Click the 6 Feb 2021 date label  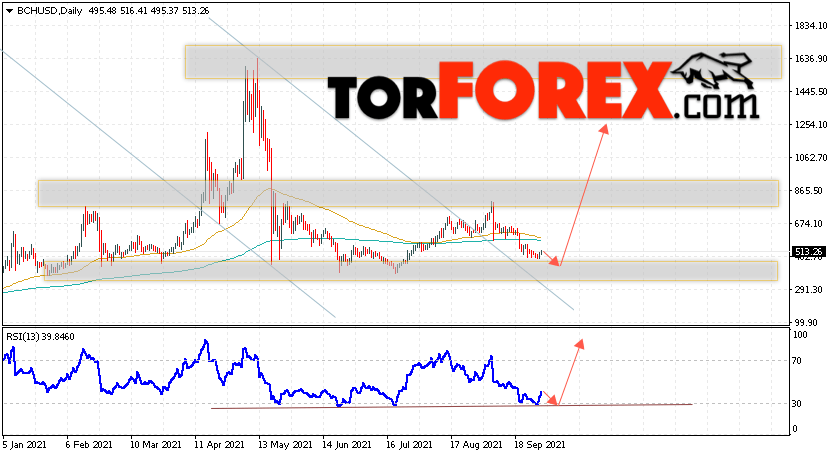(x=89, y=445)
